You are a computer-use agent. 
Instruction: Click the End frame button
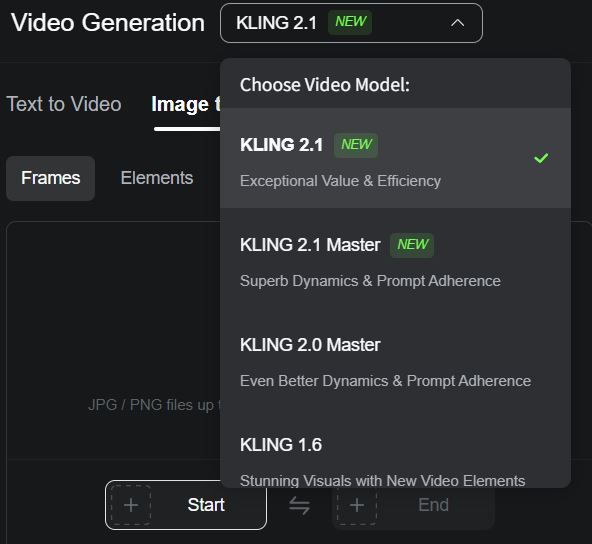(414, 505)
